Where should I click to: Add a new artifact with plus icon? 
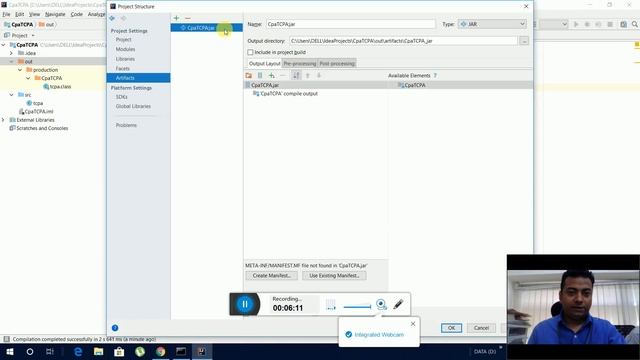coord(176,18)
